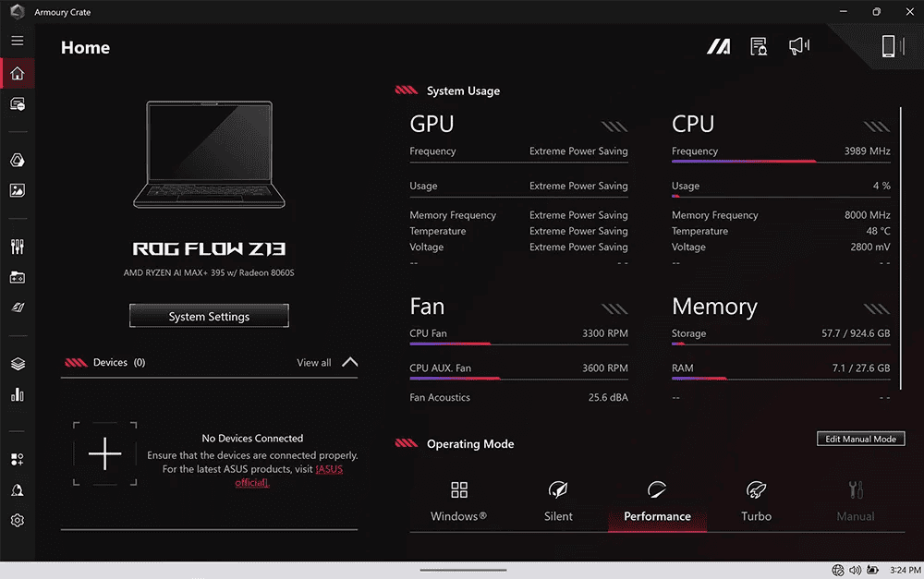Collapse the Devices section with the chevron
The height and width of the screenshot is (579, 924).
[350, 362]
